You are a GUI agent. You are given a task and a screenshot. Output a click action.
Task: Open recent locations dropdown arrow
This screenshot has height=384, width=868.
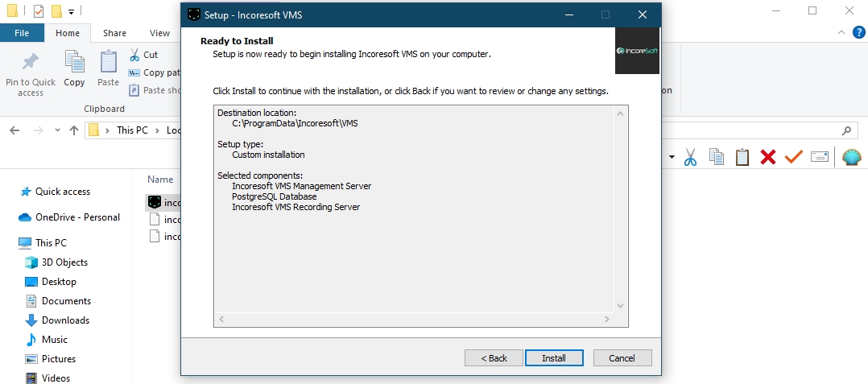point(57,130)
